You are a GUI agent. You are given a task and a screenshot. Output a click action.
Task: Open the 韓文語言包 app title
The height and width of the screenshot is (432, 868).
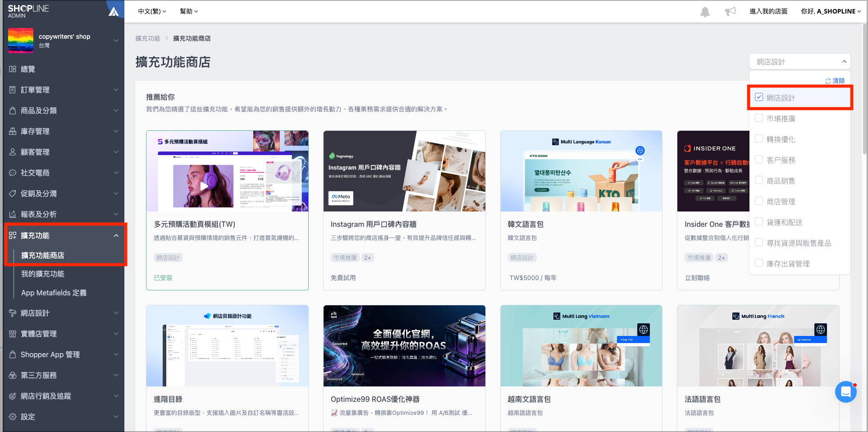(x=526, y=225)
